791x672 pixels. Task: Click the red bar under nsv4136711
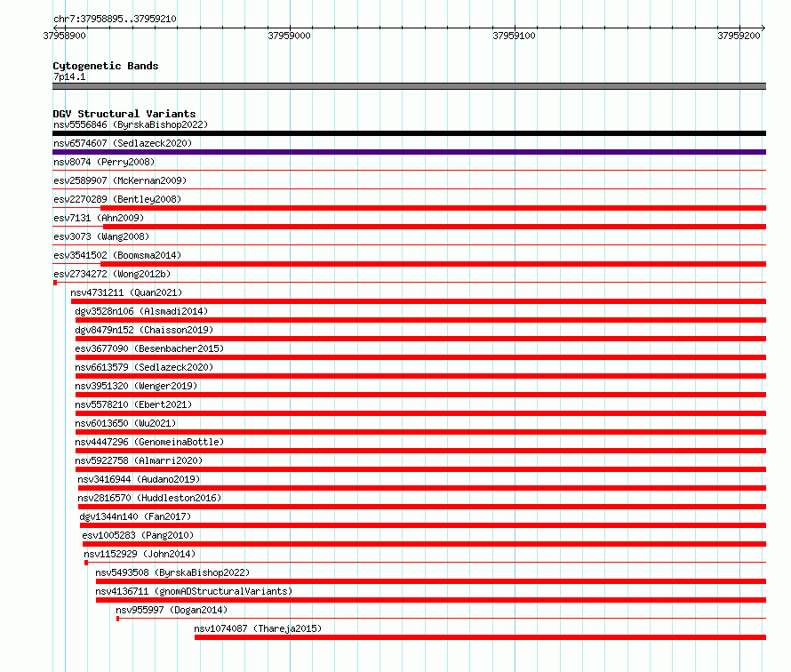tap(431, 600)
